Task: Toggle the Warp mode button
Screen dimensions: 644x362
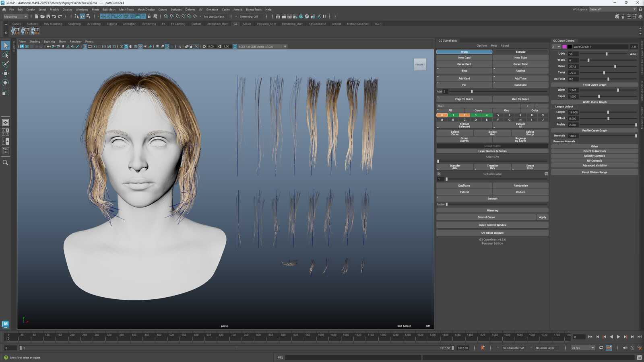Action: [x=464, y=52]
